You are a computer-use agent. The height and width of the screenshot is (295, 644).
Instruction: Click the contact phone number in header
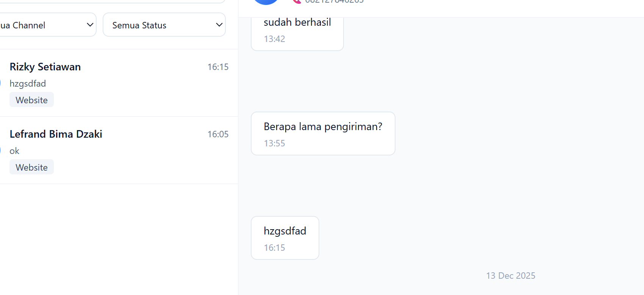click(x=334, y=1)
